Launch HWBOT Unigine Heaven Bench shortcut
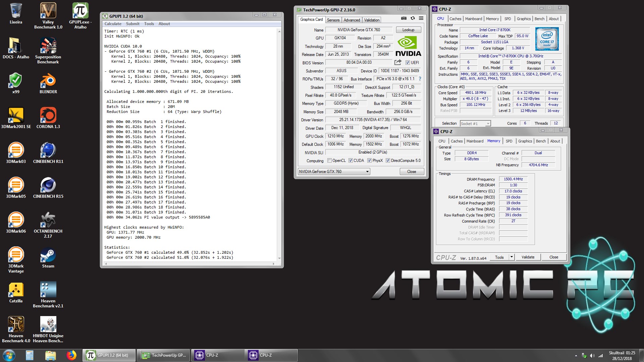This screenshot has height=362, width=644. (x=48, y=329)
